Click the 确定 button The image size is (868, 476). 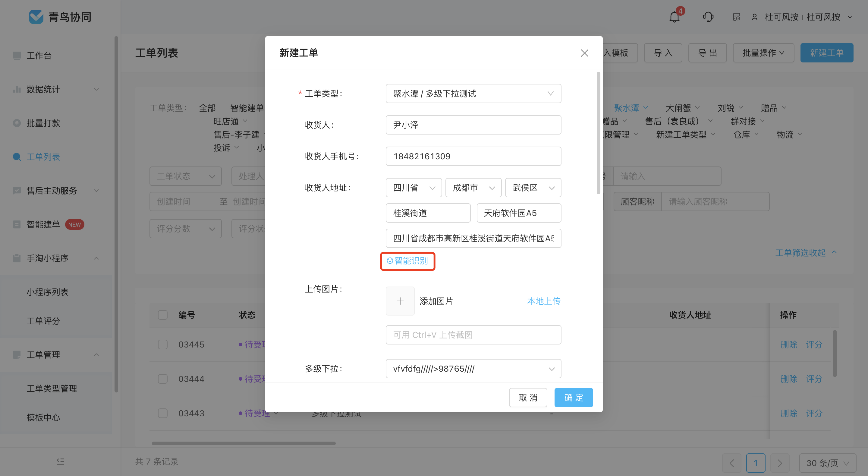pos(574,397)
